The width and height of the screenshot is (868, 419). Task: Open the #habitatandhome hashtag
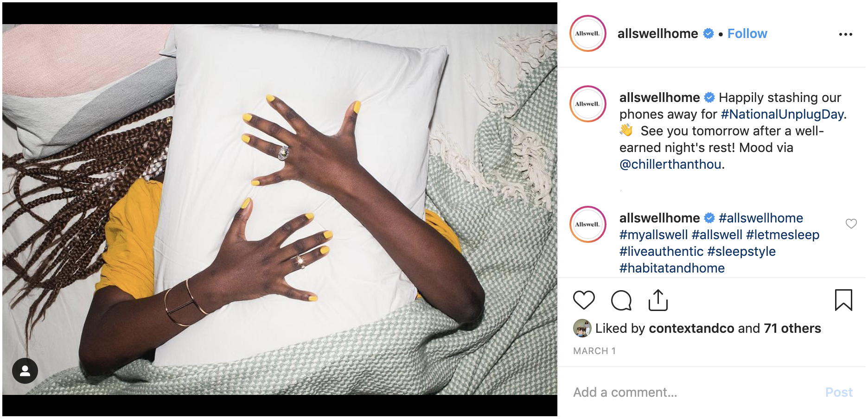(672, 268)
